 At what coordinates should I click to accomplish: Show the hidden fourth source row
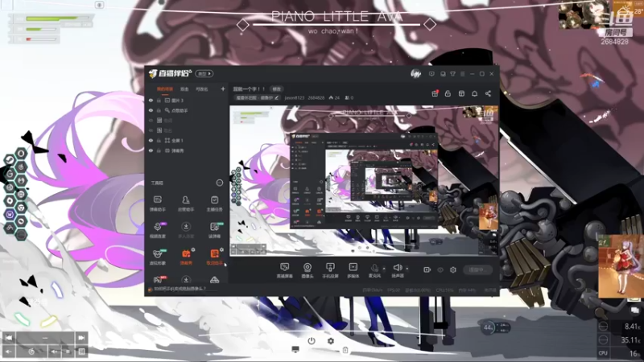(x=151, y=130)
